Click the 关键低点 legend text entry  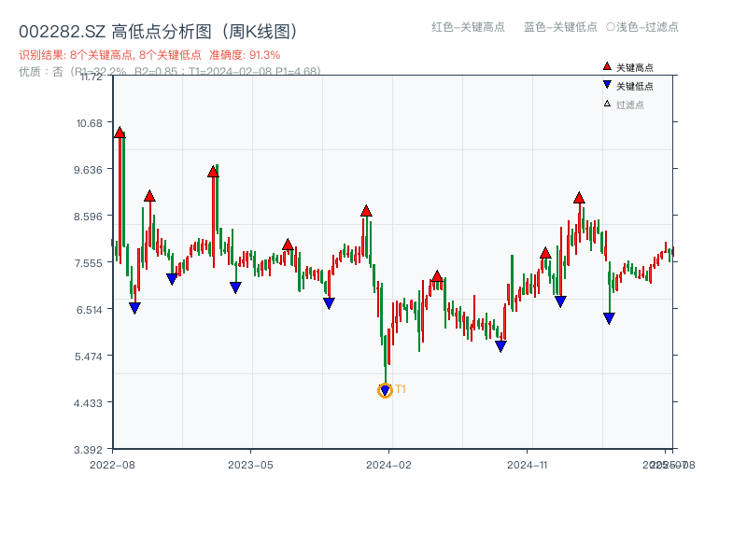click(x=634, y=86)
